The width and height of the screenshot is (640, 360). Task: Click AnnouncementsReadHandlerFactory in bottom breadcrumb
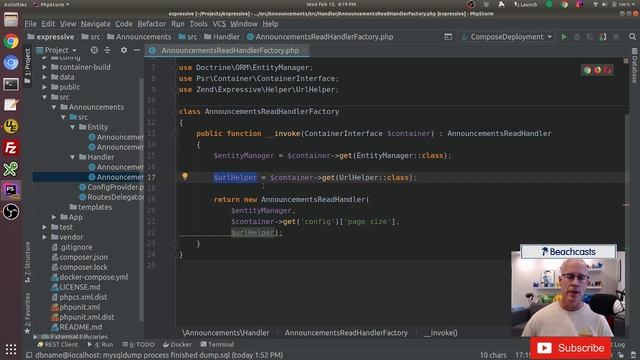pyautogui.click(x=346, y=333)
